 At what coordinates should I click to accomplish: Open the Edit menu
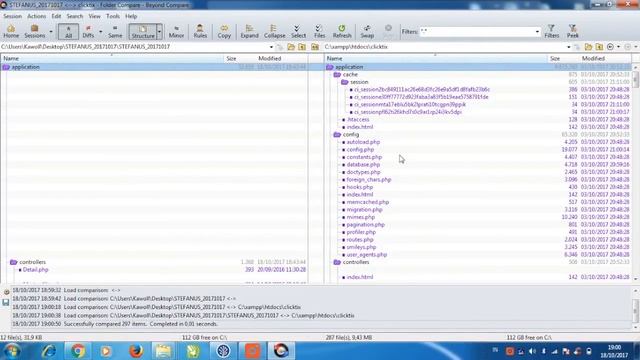(56, 16)
